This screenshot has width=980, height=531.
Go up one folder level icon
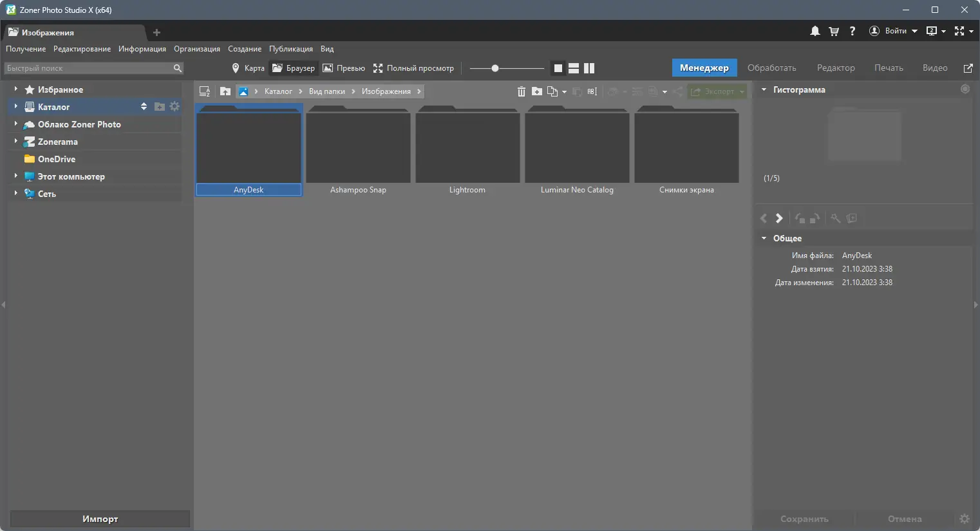225,91
